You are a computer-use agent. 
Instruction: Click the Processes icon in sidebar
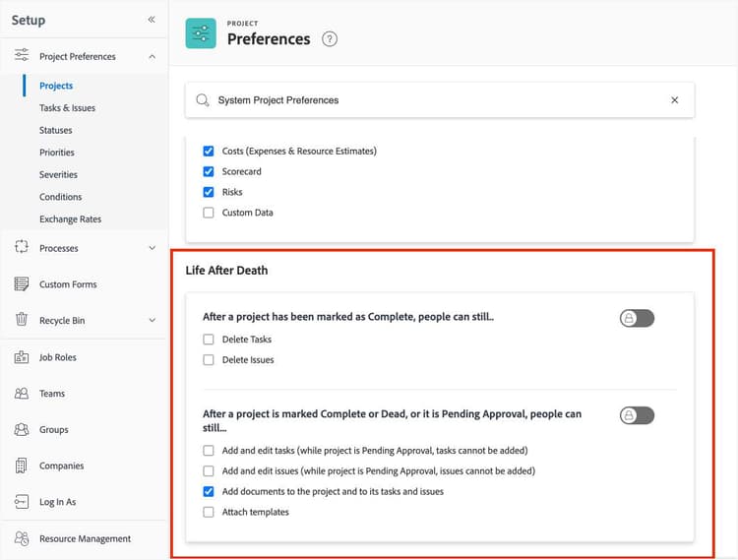22,248
